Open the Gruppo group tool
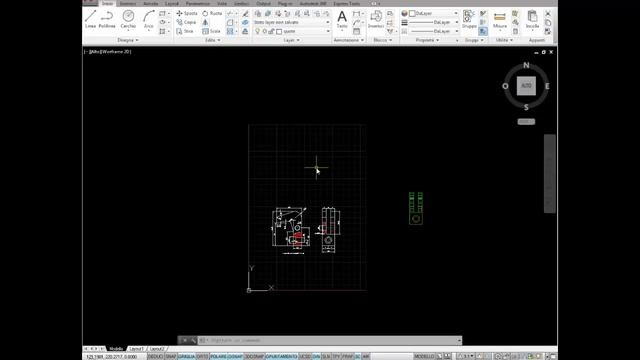The image size is (640, 360). [x=469, y=19]
